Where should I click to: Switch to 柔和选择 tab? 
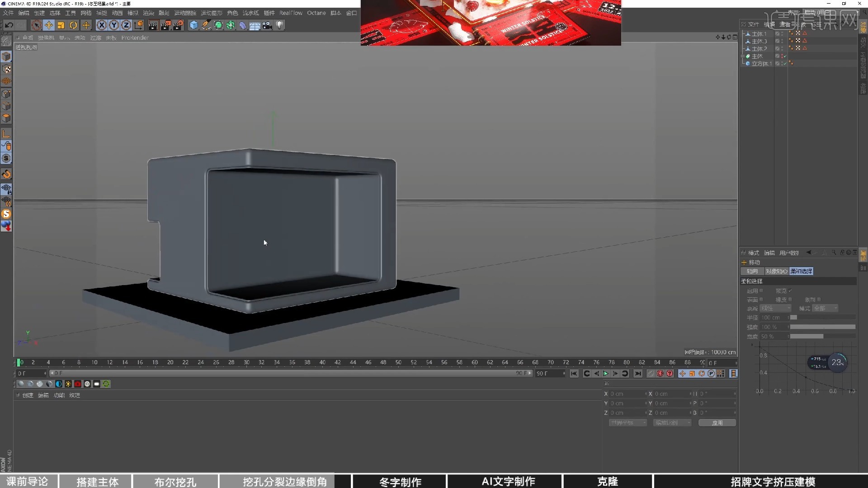(801, 271)
